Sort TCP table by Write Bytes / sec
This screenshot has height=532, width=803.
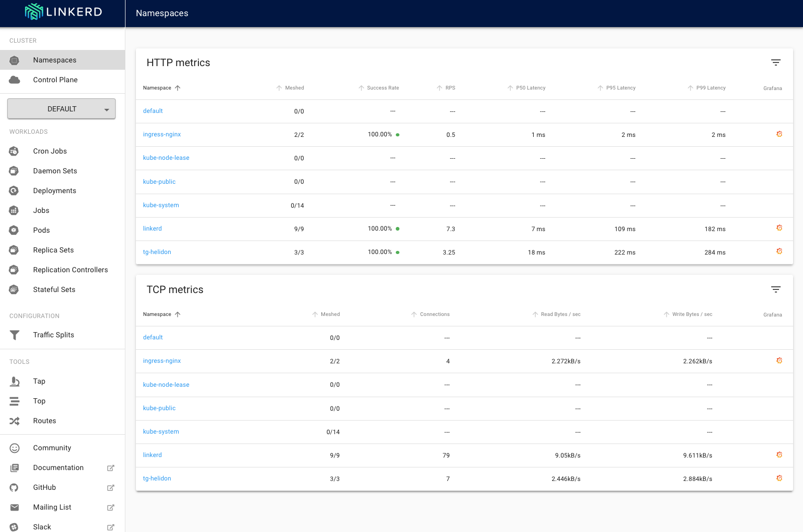pos(688,314)
